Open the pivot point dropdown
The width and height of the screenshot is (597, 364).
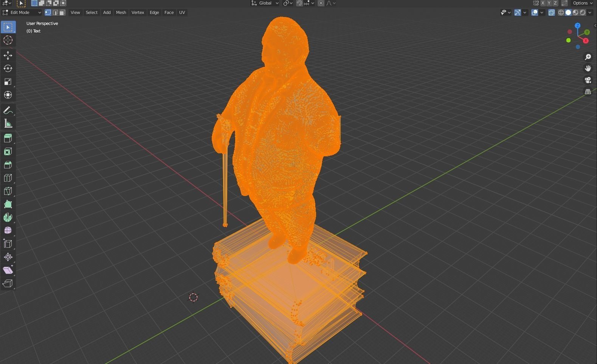coord(288,3)
